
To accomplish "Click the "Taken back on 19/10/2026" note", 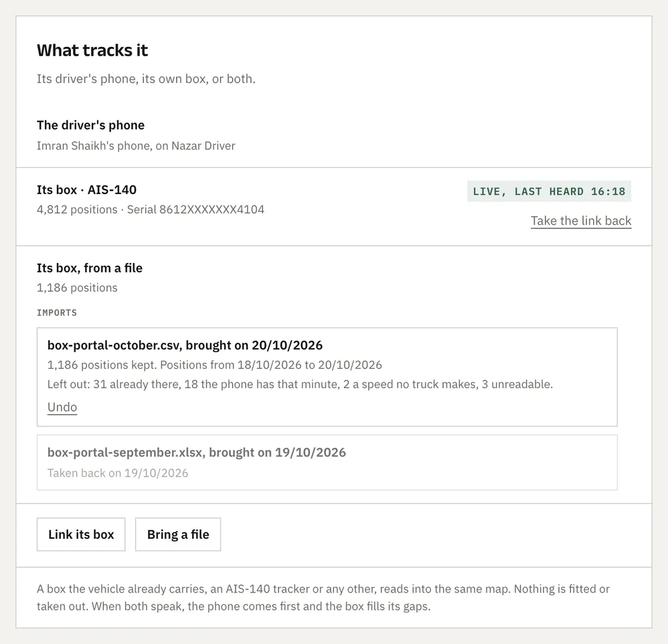I will coord(118,473).
